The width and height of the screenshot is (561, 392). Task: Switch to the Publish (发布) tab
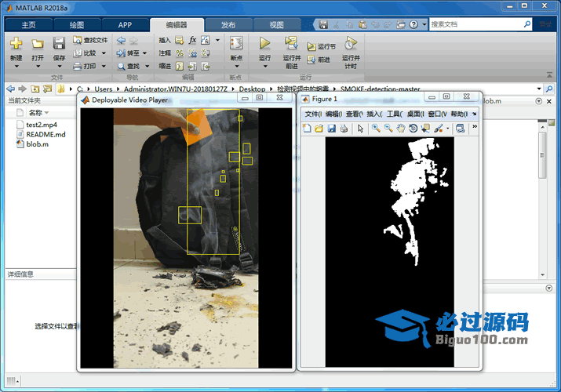point(228,24)
